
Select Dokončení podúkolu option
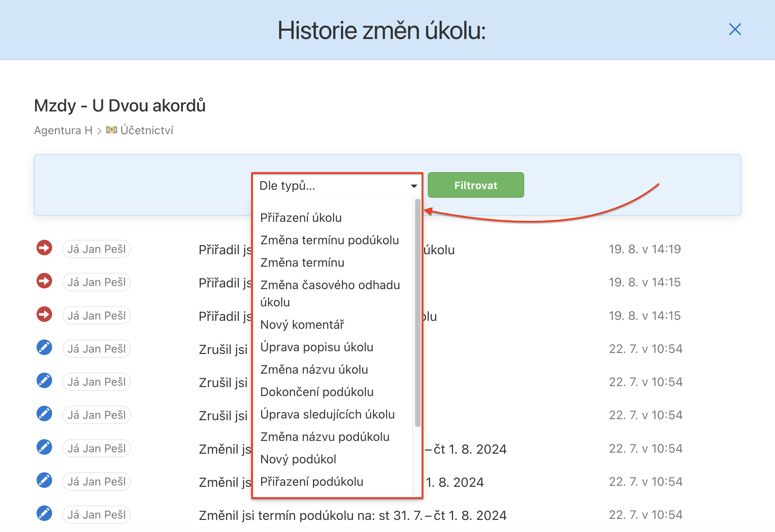pos(317,392)
